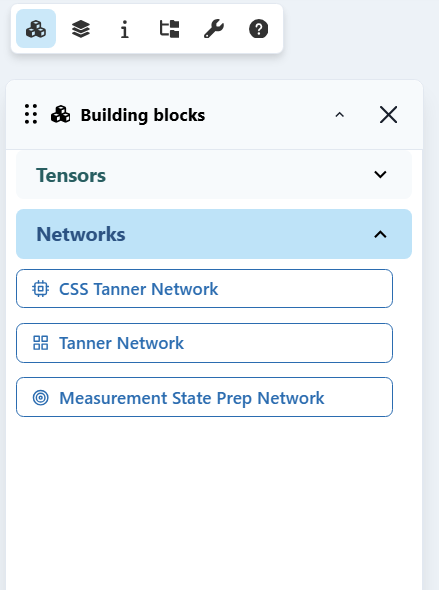Click the chip icon on CSS Tanner Network
The image size is (439, 590).
tap(40, 289)
